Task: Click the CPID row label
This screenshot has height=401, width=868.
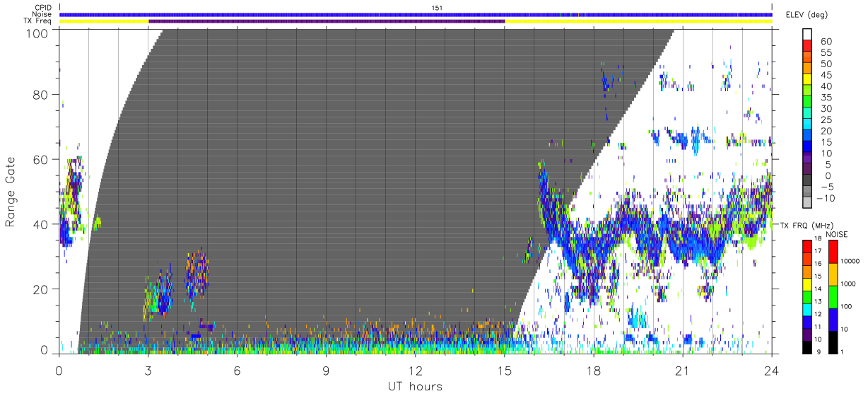Action: 43,8
